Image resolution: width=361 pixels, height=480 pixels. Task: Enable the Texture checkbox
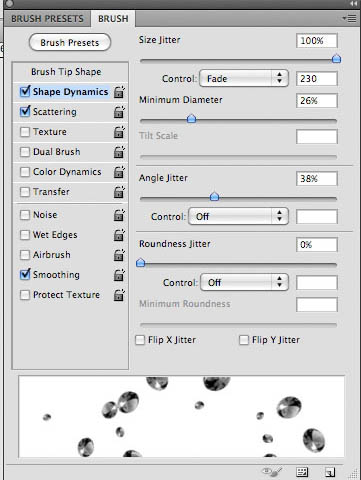25,132
